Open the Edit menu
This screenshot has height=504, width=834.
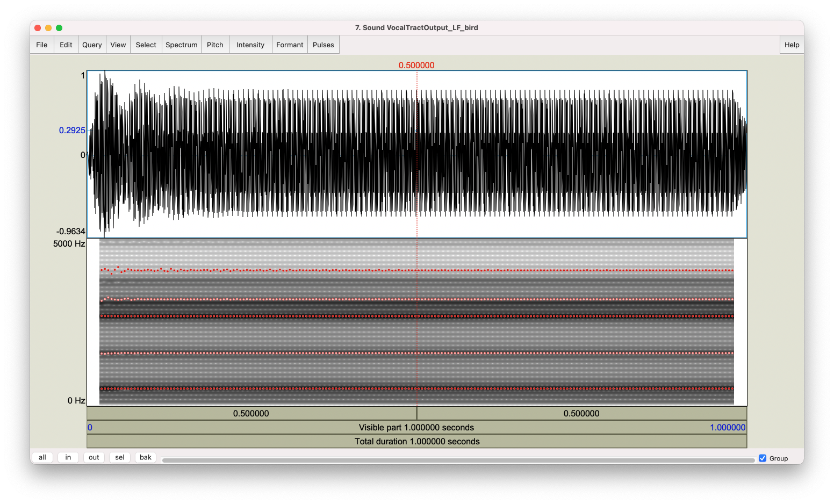66,45
